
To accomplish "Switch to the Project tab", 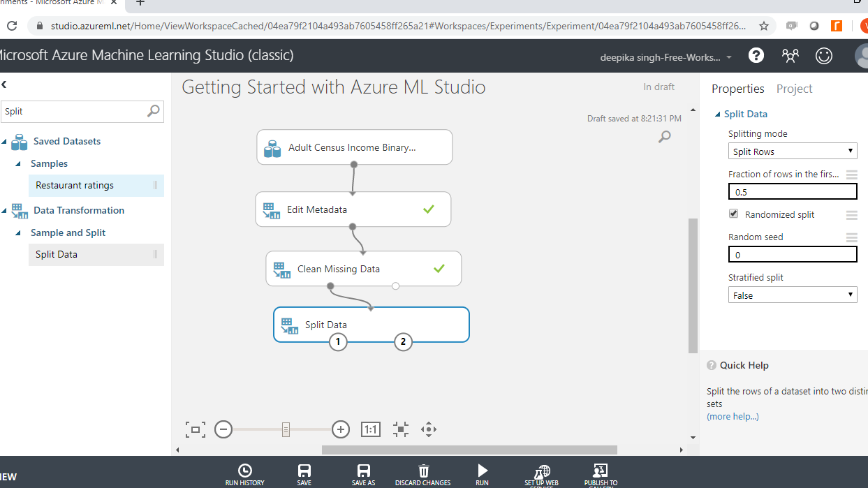I will tap(795, 89).
